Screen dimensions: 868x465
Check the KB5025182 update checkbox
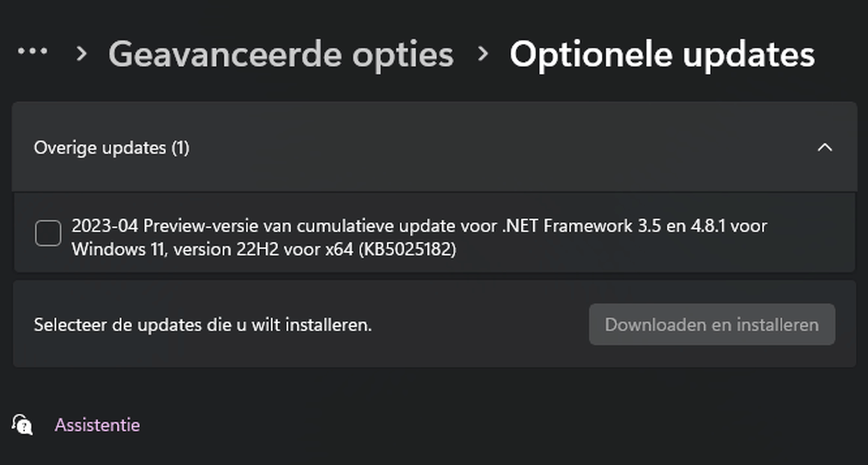pyautogui.click(x=48, y=233)
